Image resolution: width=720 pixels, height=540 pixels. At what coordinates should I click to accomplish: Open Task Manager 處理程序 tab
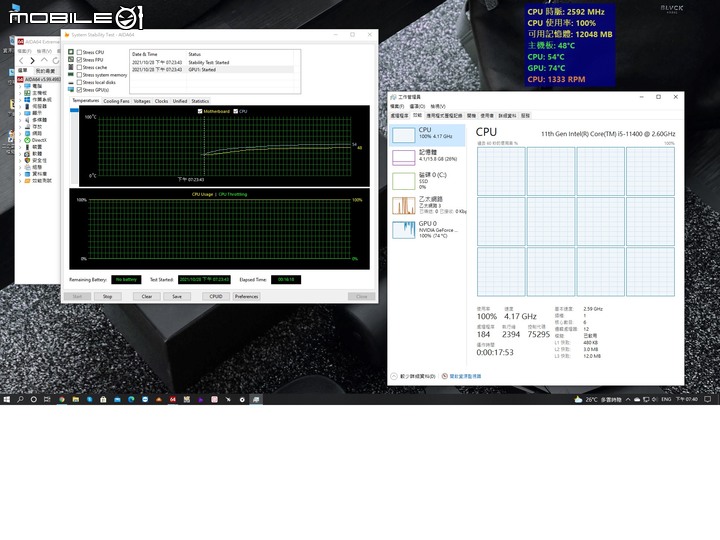point(399,116)
